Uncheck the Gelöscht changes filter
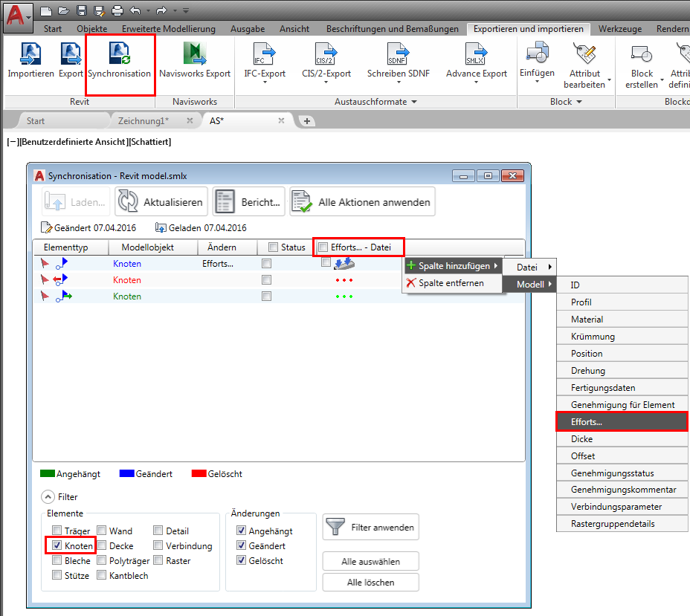This screenshot has height=616, width=690. coord(241,560)
